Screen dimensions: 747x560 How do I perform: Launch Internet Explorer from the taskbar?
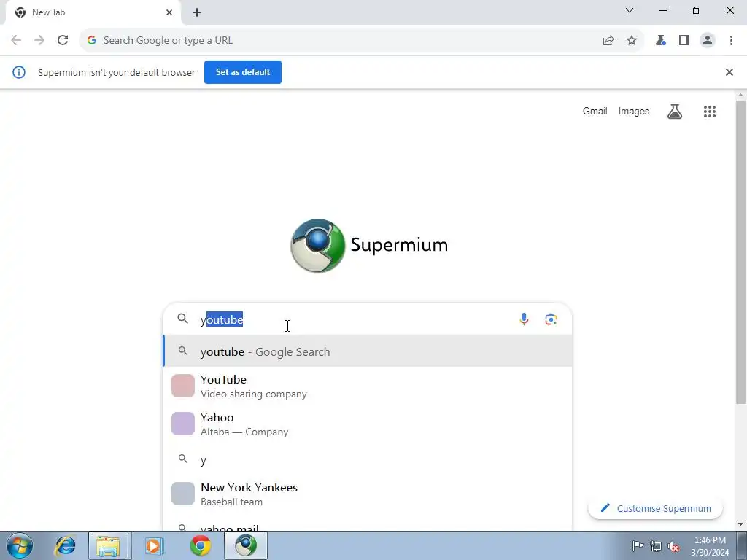coord(65,545)
